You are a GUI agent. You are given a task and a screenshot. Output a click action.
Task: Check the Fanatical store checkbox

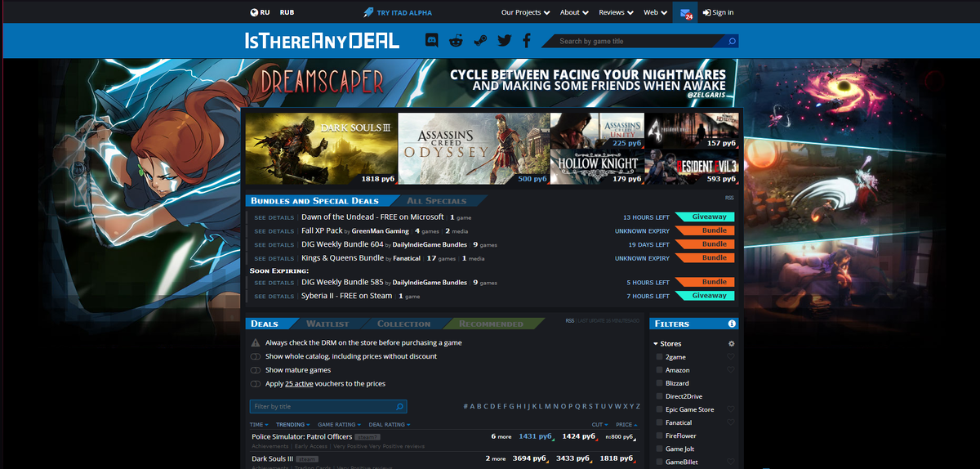click(659, 422)
